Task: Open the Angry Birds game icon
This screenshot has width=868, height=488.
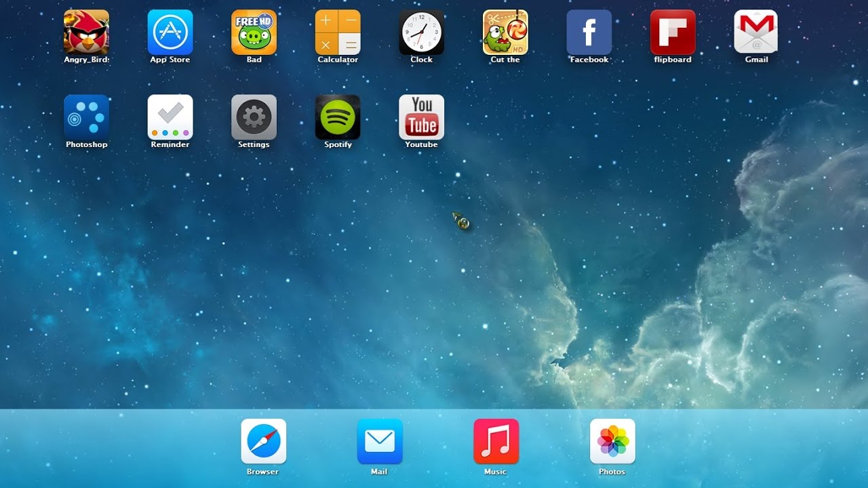Action: (x=86, y=32)
